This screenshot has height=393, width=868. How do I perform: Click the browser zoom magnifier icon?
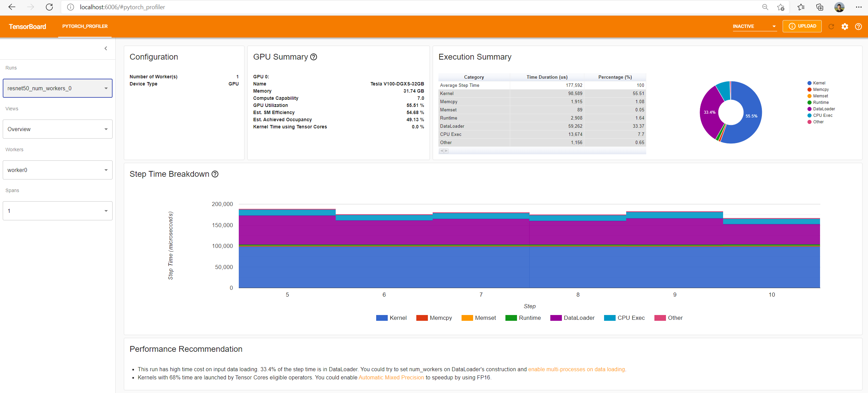tap(765, 7)
